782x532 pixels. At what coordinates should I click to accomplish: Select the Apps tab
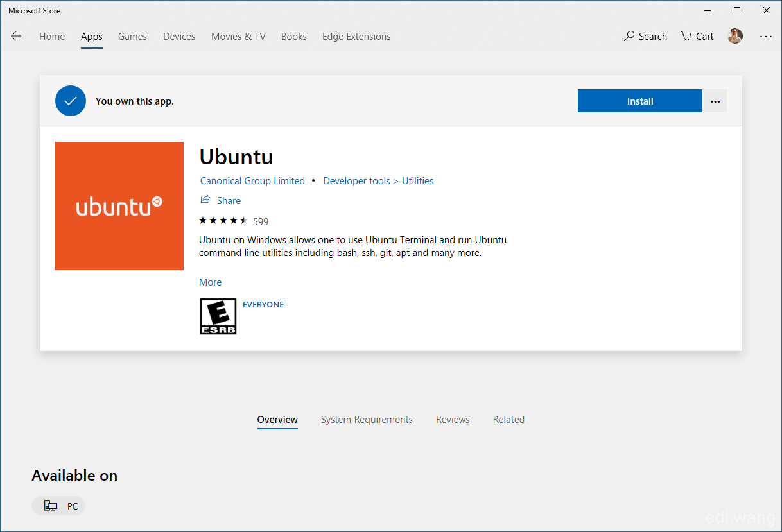(92, 37)
